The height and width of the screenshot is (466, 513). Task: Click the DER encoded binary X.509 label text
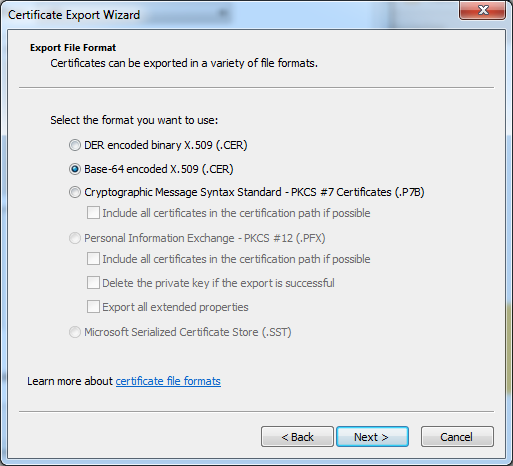(166, 145)
